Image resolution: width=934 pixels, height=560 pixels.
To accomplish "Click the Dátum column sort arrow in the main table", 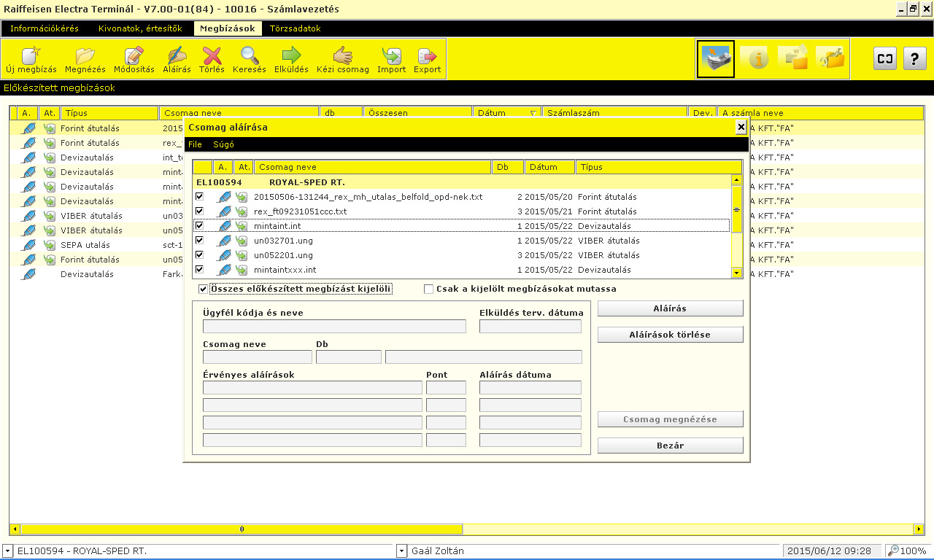I will [533, 113].
